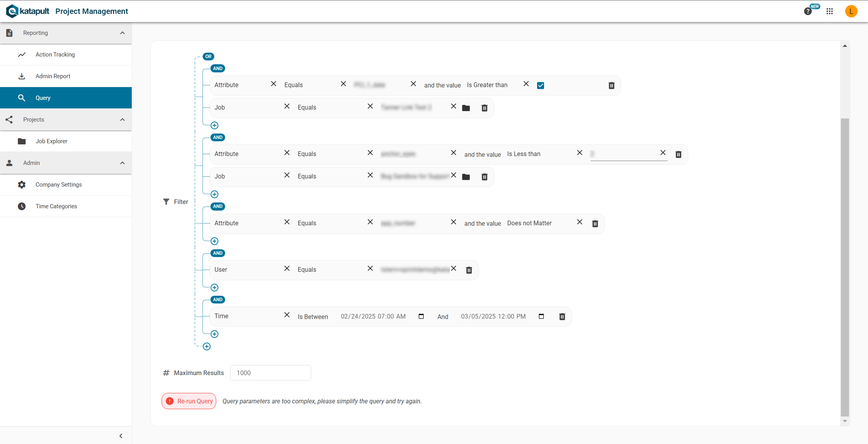The height and width of the screenshot is (444, 868).
Task: Delete the User Equals filter row
Action: pos(469,270)
